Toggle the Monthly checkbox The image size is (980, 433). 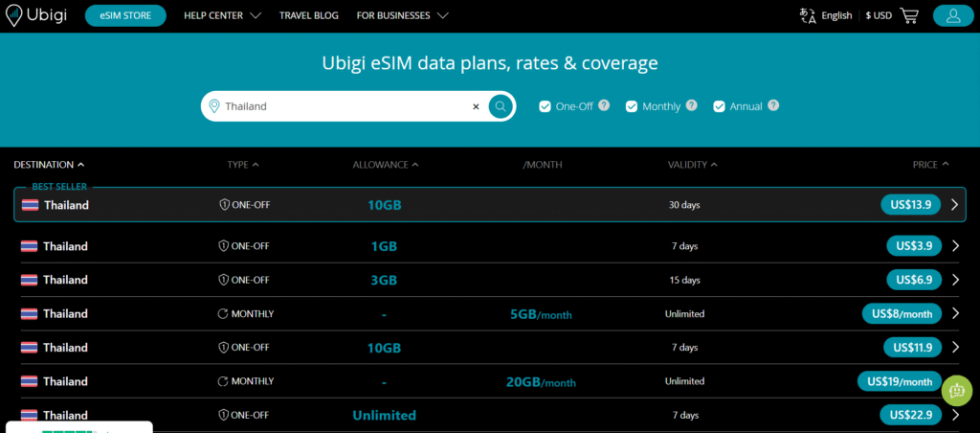(632, 105)
